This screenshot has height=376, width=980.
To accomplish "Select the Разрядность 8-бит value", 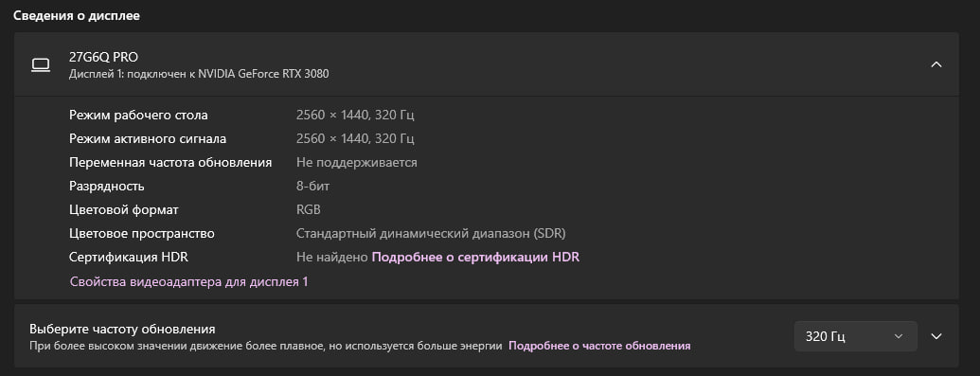I will [x=312, y=187].
